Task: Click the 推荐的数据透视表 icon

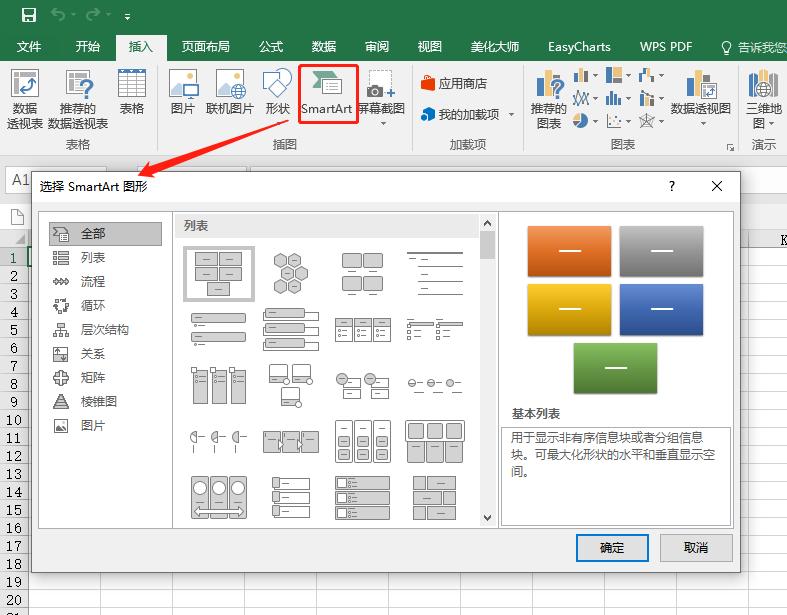Action: (x=78, y=100)
